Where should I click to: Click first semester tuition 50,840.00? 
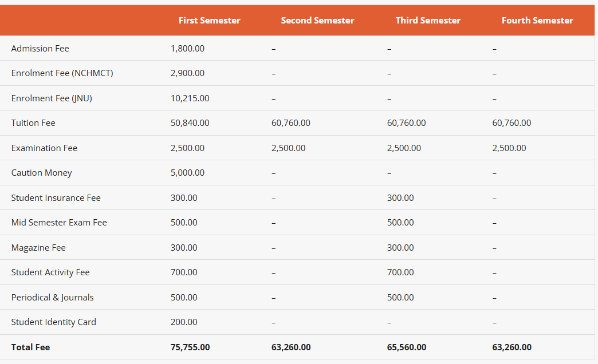pyautogui.click(x=190, y=123)
